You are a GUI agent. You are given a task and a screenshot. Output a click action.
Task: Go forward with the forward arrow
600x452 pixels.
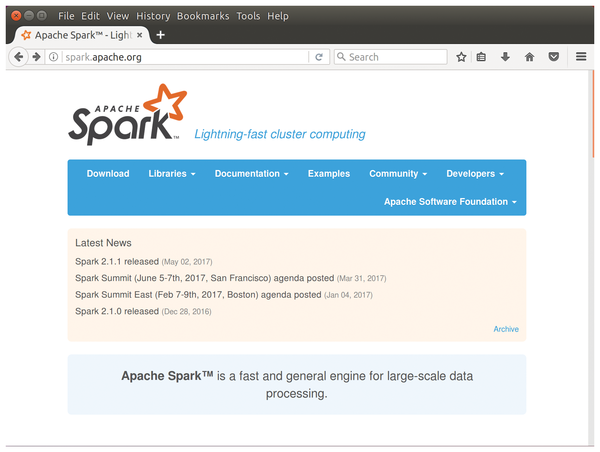pyautogui.click(x=36, y=57)
